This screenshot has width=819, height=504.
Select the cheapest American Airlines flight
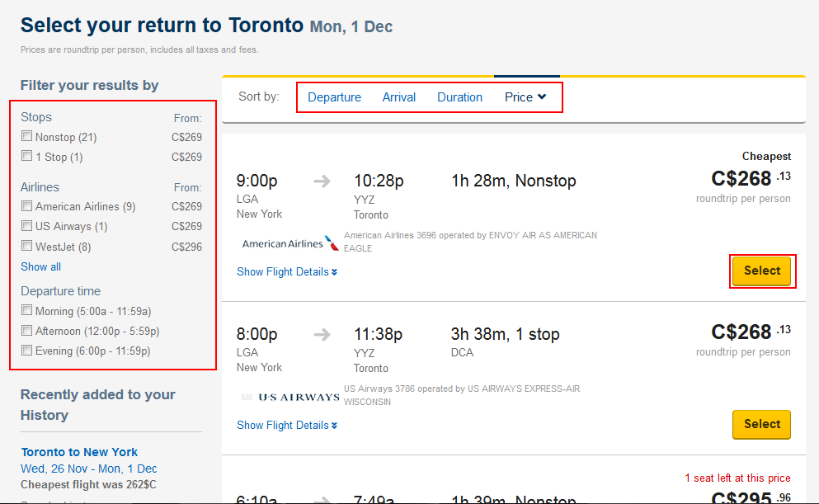click(761, 271)
